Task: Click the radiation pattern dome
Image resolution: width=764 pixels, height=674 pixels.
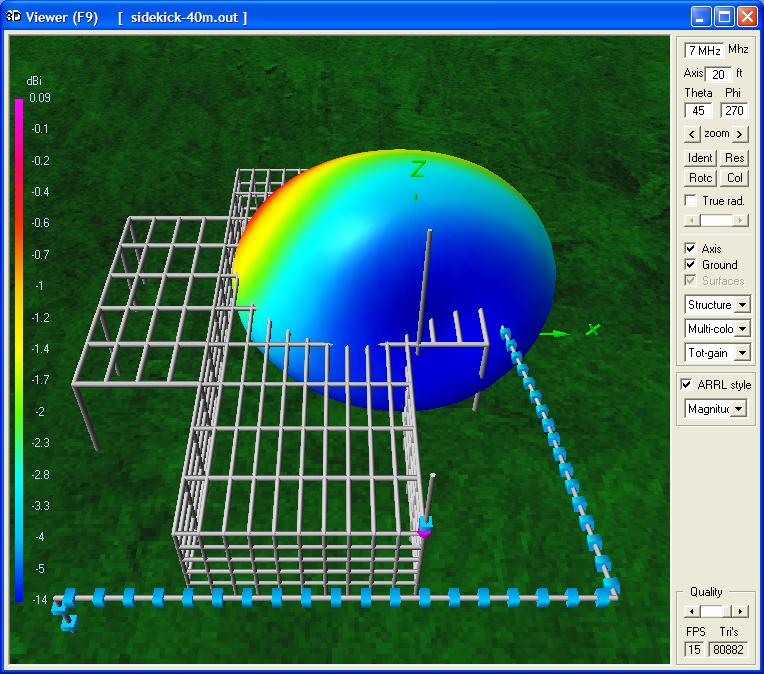Action: coord(395,278)
